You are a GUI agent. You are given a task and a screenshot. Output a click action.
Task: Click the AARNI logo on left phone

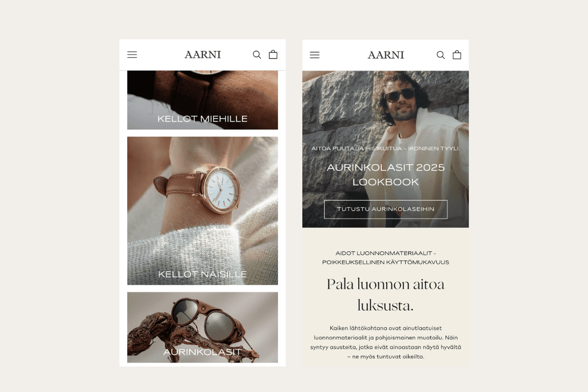click(x=202, y=55)
